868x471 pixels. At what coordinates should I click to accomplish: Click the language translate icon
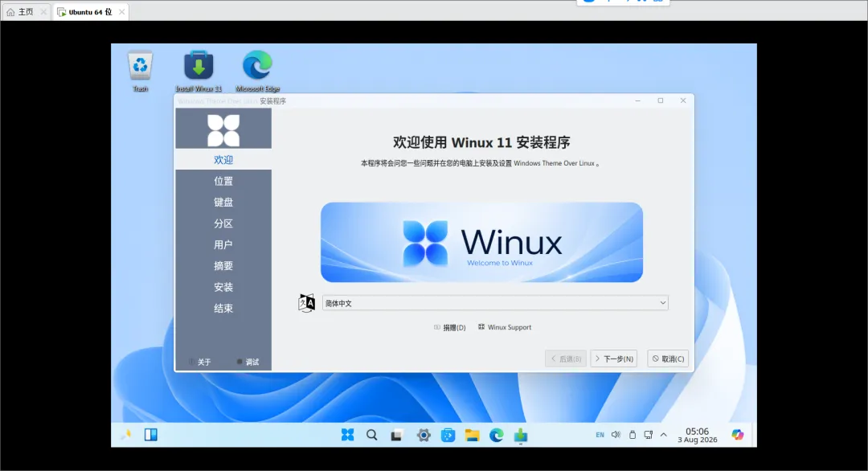(x=307, y=303)
